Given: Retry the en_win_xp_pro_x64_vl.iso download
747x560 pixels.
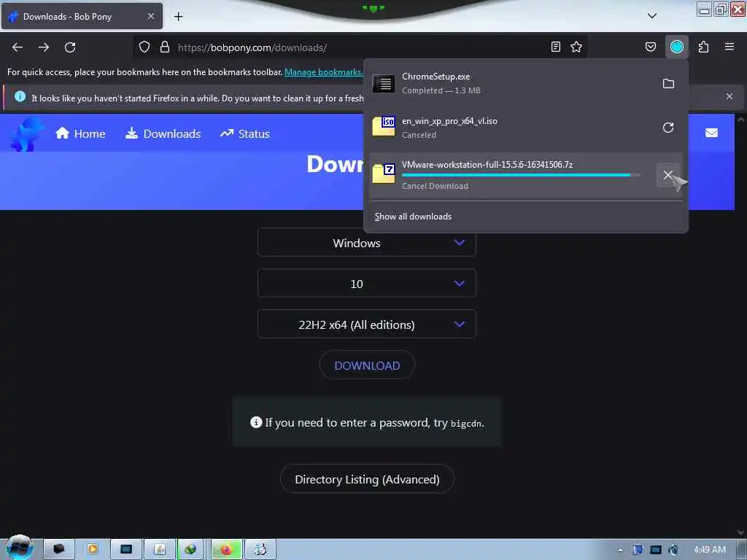Looking at the screenshot, I should (668, 128).
